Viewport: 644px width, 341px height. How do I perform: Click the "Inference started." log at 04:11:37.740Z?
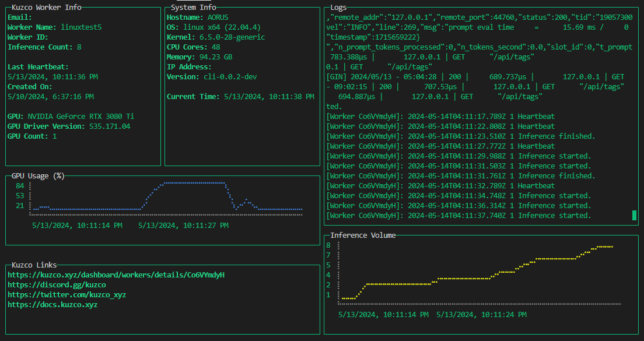tap(459, 216)
